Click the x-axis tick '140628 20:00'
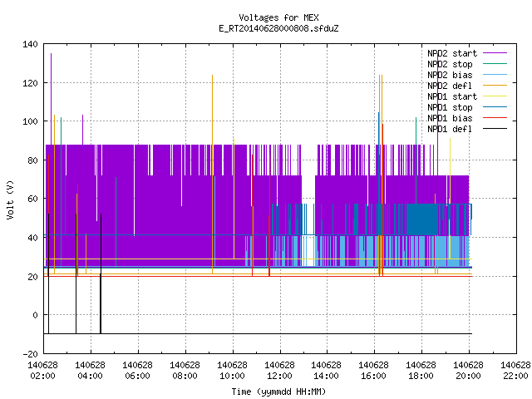 pos(468,371)
